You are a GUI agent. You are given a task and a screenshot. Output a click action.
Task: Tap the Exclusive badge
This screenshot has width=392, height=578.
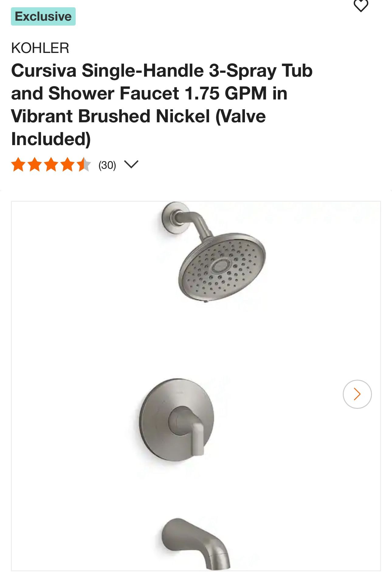pos(43,16)
